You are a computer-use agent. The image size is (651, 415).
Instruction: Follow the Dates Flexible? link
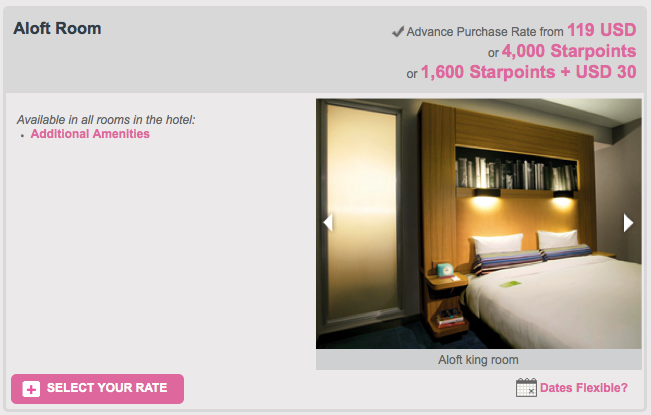tap(584, 388)
